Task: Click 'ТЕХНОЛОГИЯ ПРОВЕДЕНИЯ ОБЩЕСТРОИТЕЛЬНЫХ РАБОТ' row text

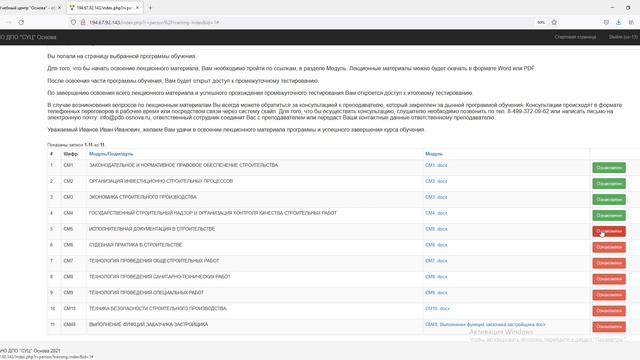Action: (x=154, y=261)
